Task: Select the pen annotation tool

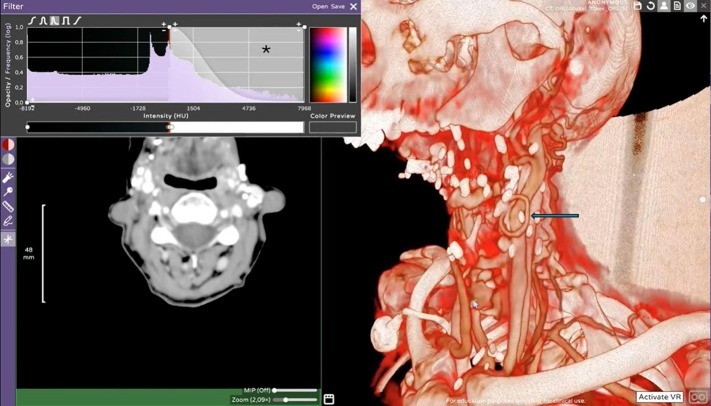Action: click(x=8, y=221)
